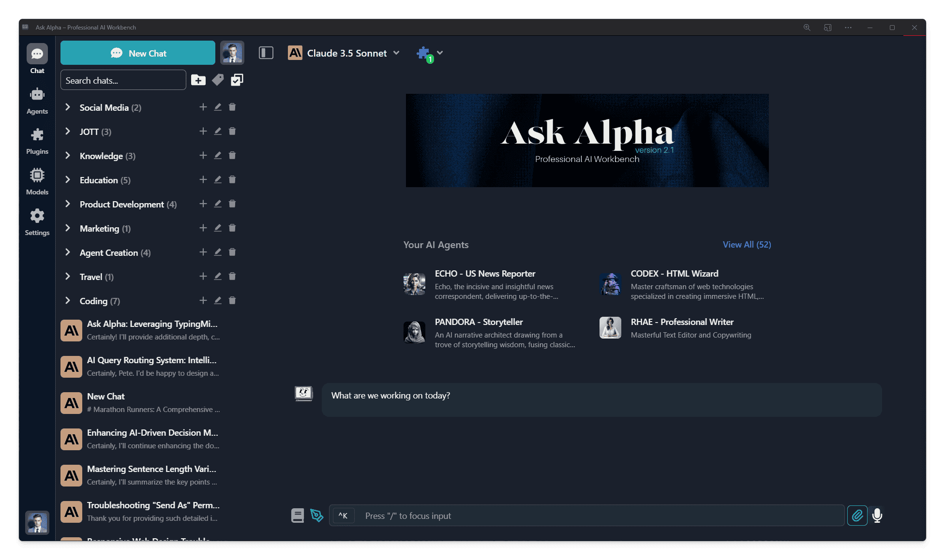The image size is (945, 560).
Task: Expand the Coding folder
Action: tap(68, 300)
